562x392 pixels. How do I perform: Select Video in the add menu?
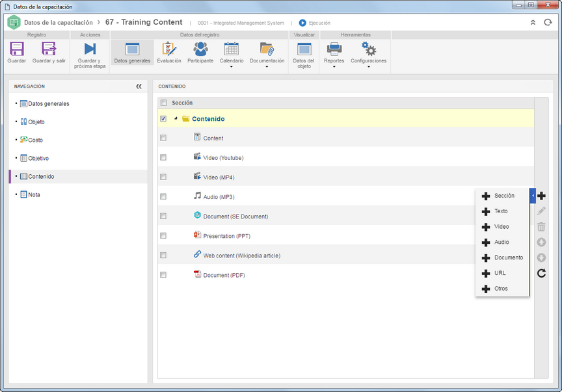(x=502, y=226)
